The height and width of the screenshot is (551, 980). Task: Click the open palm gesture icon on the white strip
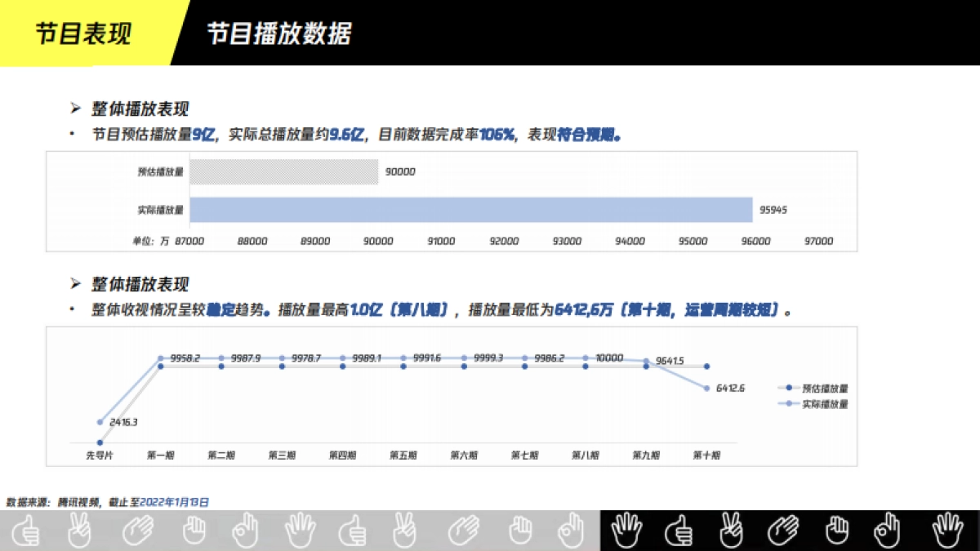139,531
